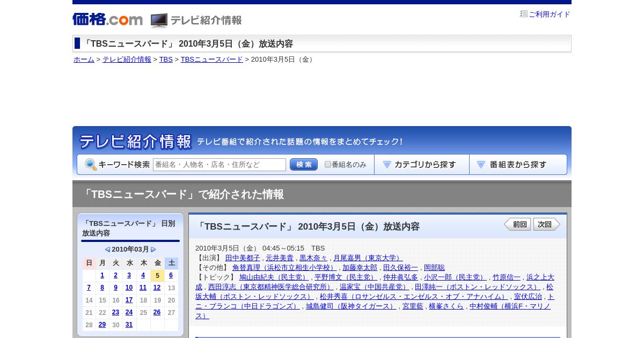Open 鳩山由紀夫（民主党） topic link
Viewport: 644px width, 338px height.
274,277
